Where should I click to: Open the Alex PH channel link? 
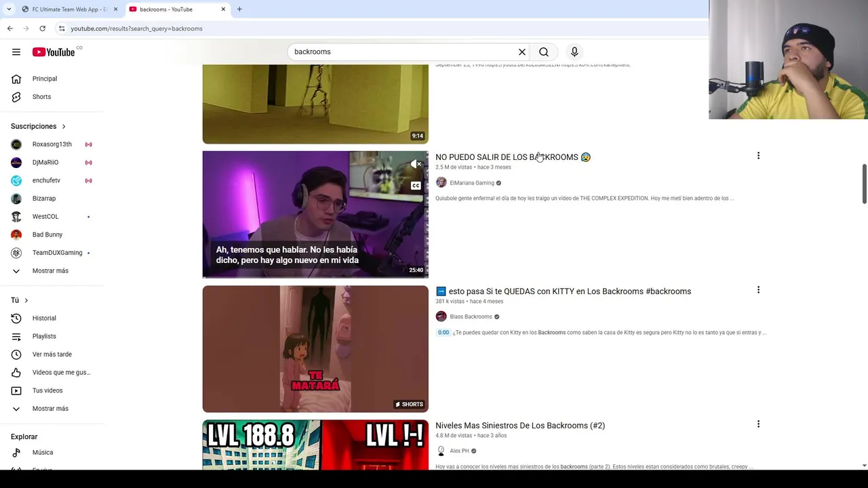pyautogui.click(x=459, y=451)
